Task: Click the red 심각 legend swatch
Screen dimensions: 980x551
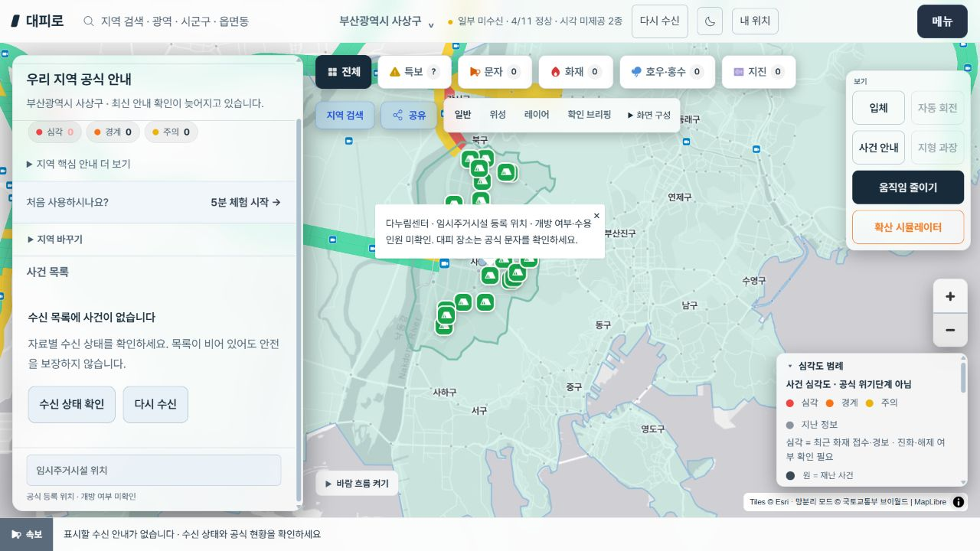Action: click(x=790, y=403)
